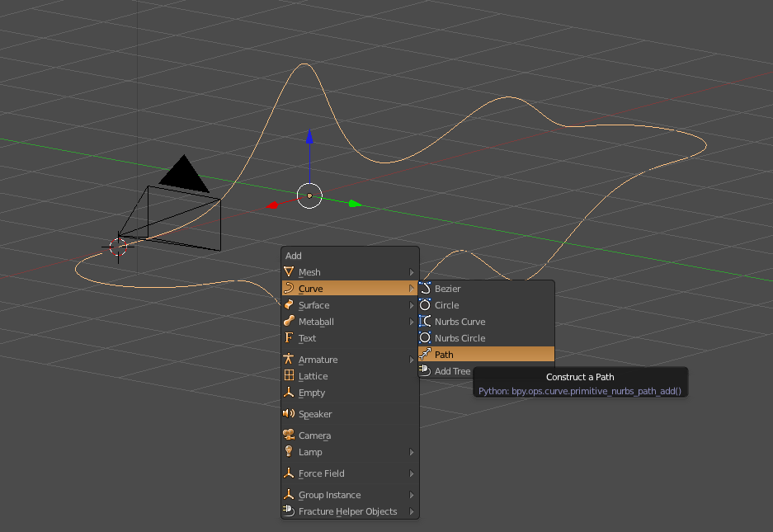The width and height of the screenshot is (773, 532).
Task: Click the Fracture Helper Objects plug icon
Action: click(289, 511)
